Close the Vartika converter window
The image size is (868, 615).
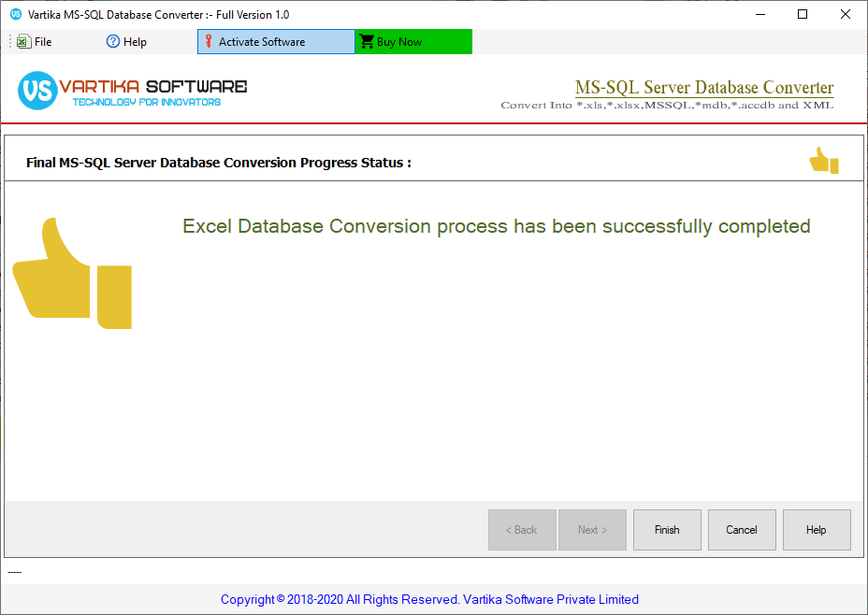pyautogui.click(x=846, y=14)
